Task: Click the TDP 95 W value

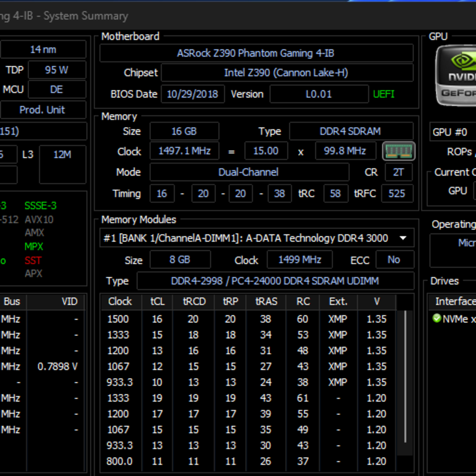Action: (57, 70)
